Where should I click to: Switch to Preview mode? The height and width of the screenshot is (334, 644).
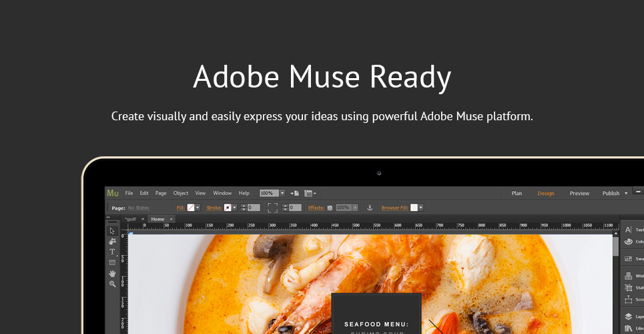coord(579,194)
